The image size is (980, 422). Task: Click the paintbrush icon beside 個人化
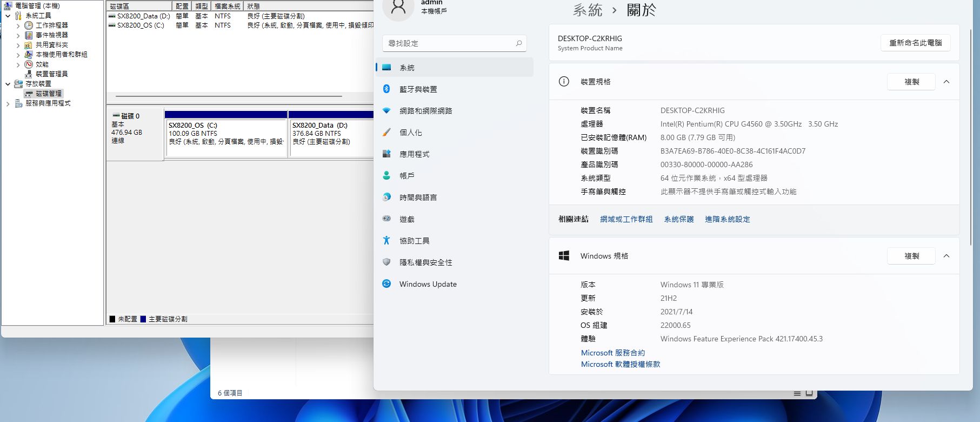tap(386, 132)
